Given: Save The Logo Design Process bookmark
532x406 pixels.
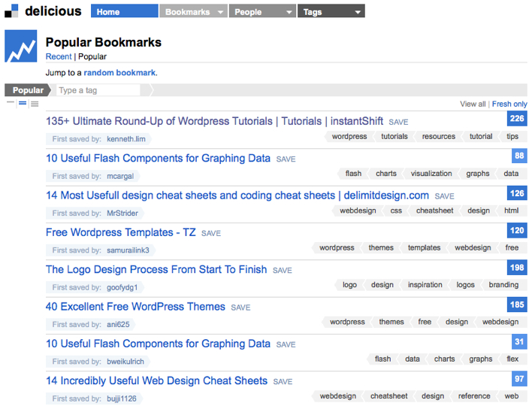Looking at the screenshot, I should click(283, 271).
